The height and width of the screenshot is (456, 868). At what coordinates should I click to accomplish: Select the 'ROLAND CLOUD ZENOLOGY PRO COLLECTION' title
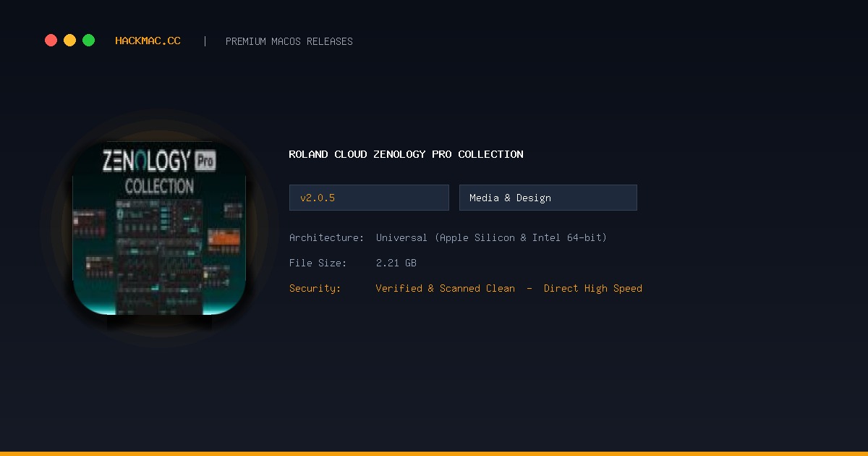[406, 154]
